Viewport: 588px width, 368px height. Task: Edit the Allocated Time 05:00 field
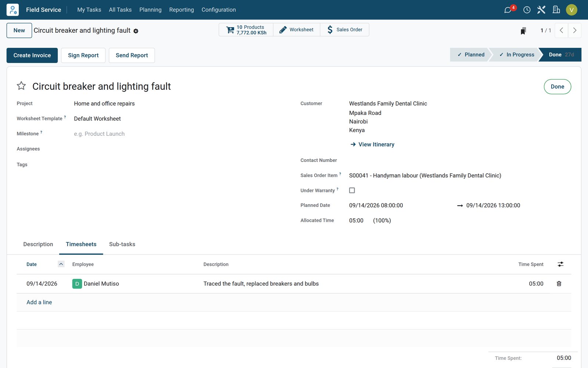pos(356,220)
